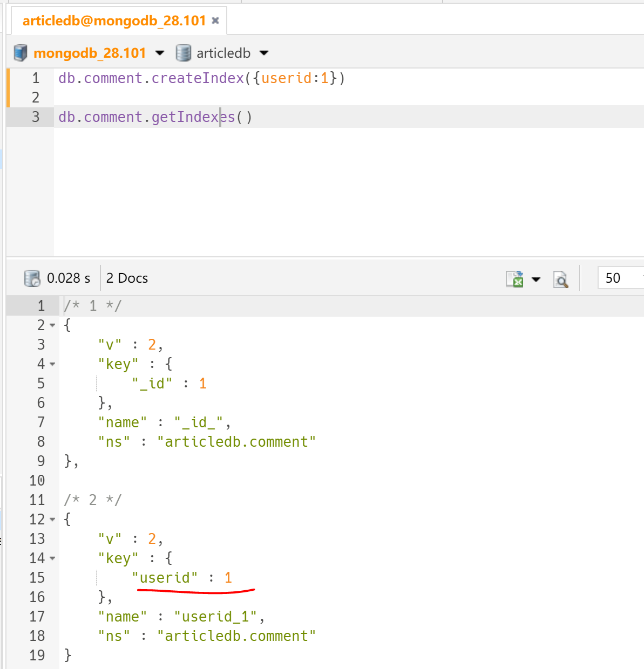Click the getIndexes line in the editor
The height and width of the screenshot is (669, 644).
[x=155, y=117]
